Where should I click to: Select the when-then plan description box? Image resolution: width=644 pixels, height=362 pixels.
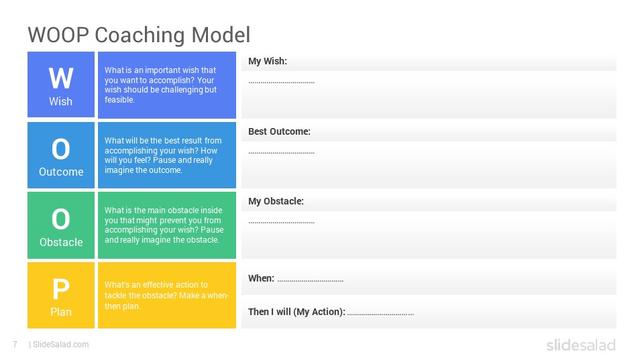tap(167, 295)
